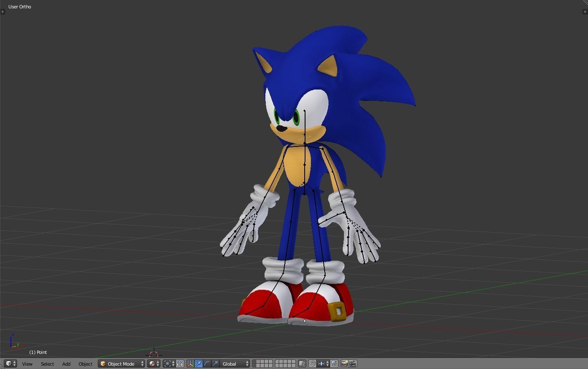Enable the rotate manipulator arc
Screen dimensions: 588x369
(207, 364)
